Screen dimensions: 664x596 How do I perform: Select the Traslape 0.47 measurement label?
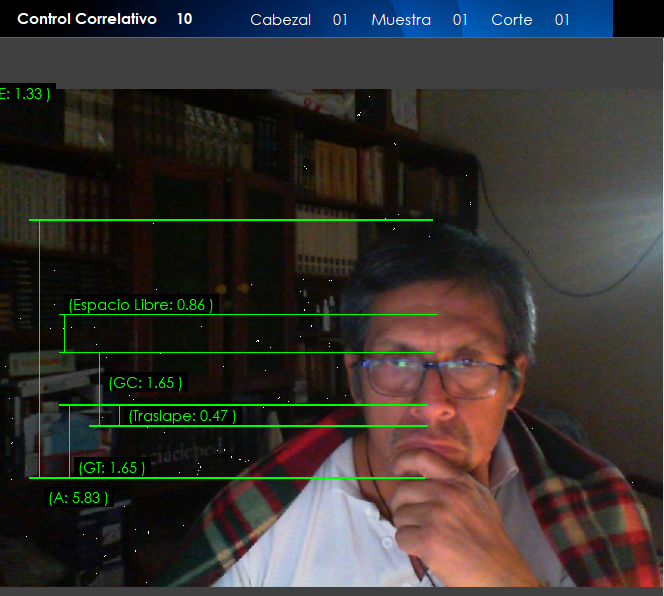click(x=183, y=416)
